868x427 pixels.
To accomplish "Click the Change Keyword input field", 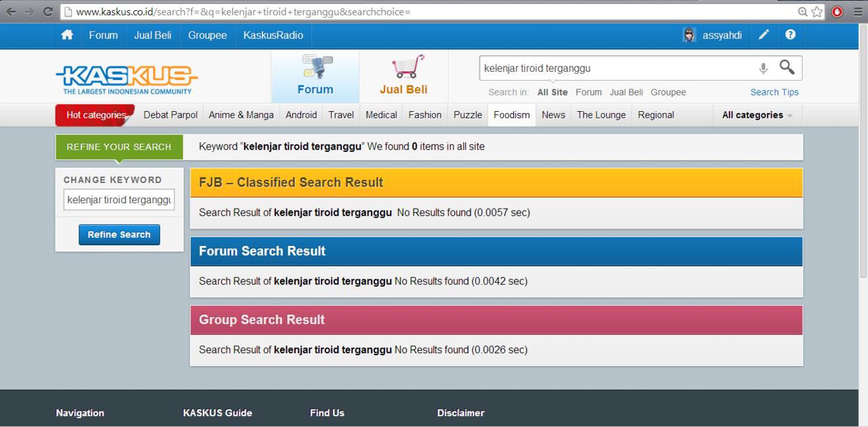I will coord(119,200).
